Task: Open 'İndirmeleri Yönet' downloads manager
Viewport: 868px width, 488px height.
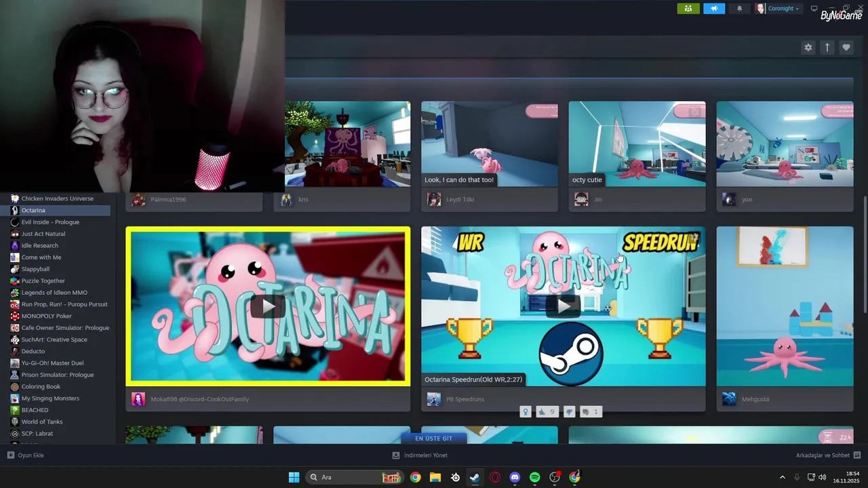Action: point(420,455)
